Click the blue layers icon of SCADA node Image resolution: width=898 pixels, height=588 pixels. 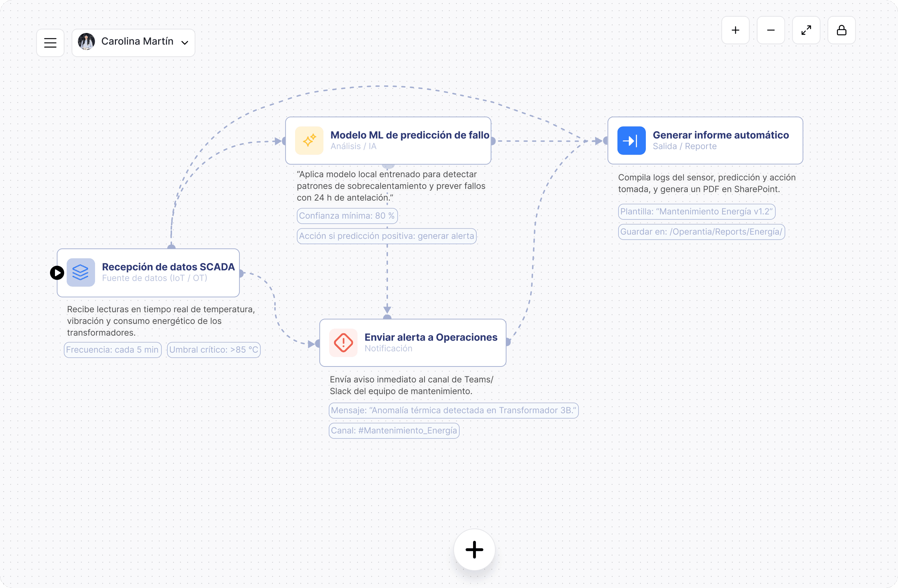point(81,272)
